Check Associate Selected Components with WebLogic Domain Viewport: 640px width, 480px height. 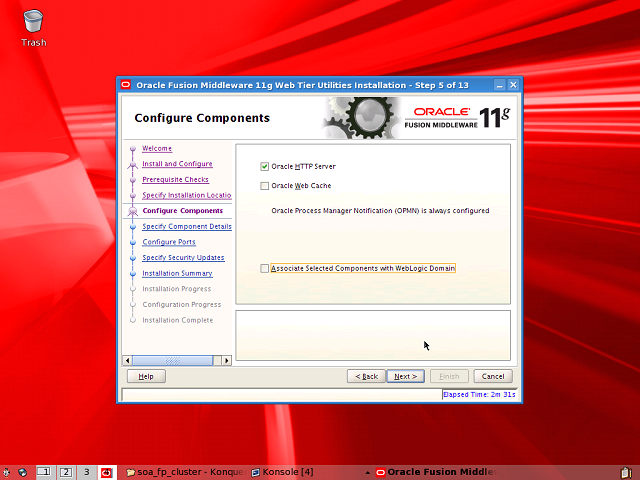(x=264, y=268)
